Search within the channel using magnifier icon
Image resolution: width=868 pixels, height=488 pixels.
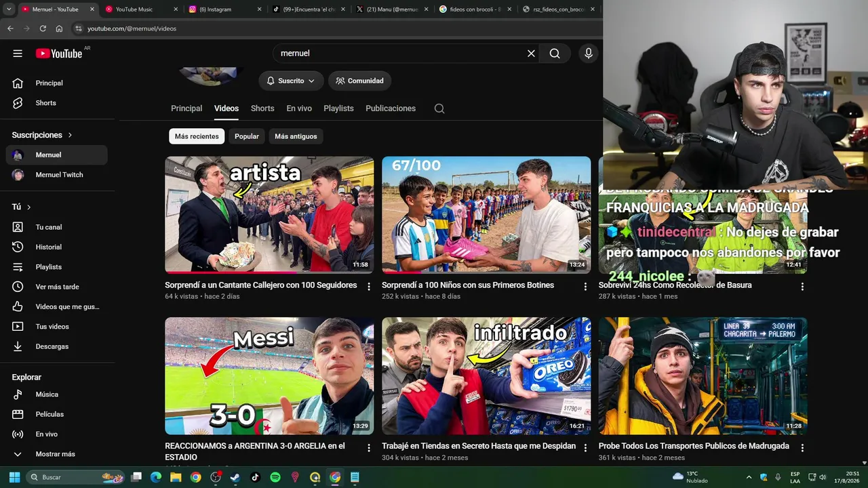(x=439, y=108)
